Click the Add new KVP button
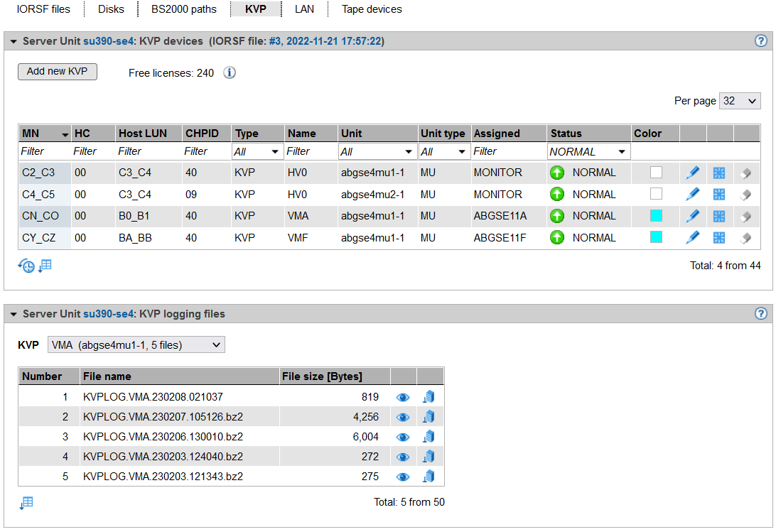This screenshot has height=532, width=776. point(57,72)
